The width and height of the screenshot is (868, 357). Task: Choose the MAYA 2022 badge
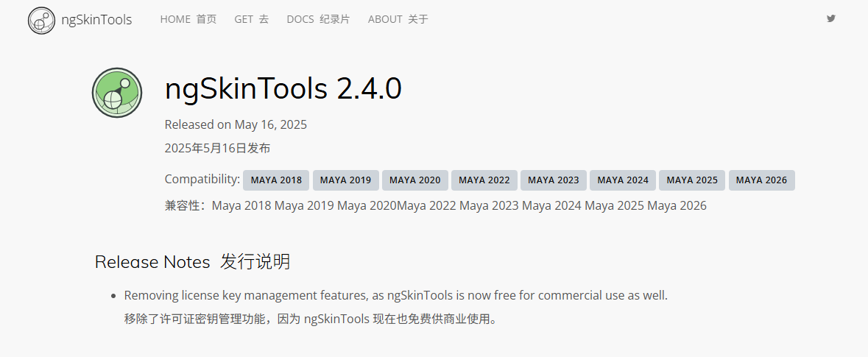[484, 180]
